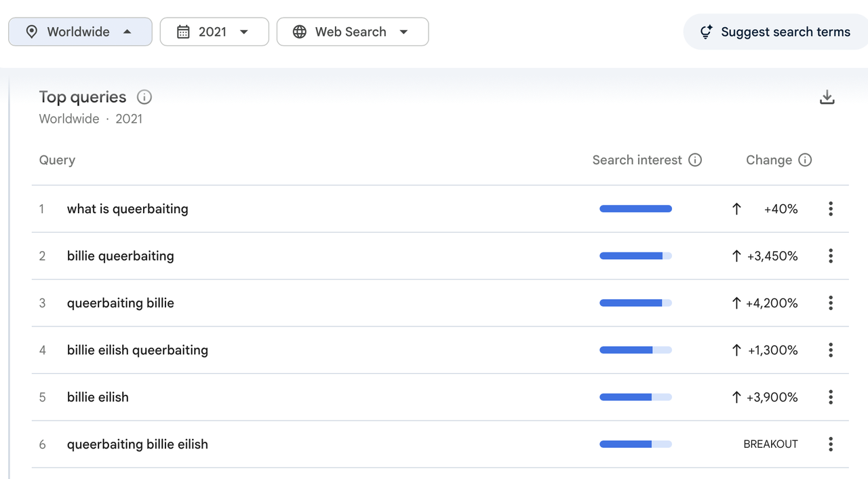Click the Top queries heading
The image size is (868, 479).
(x=83, y=97)
